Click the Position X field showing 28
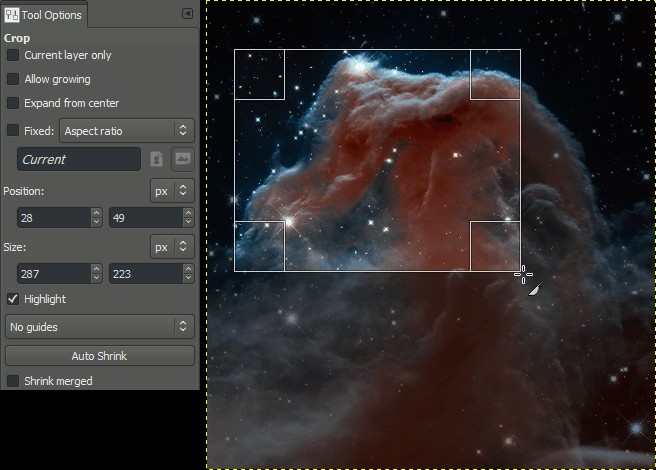Image resolution: width=656 pixels, height=470 pixels. point(54,218)
